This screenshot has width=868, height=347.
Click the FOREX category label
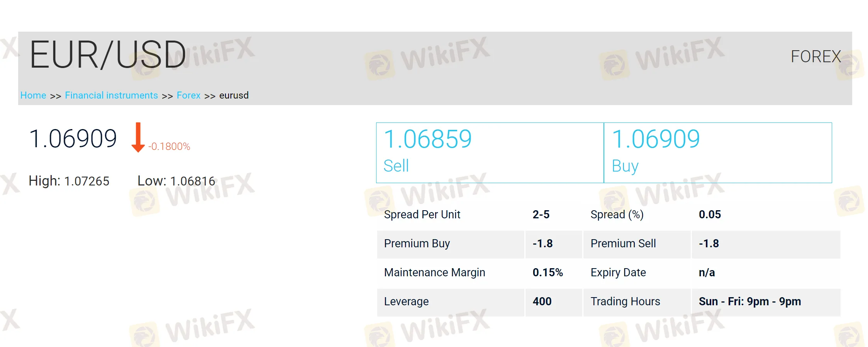[x=815, y=57]
